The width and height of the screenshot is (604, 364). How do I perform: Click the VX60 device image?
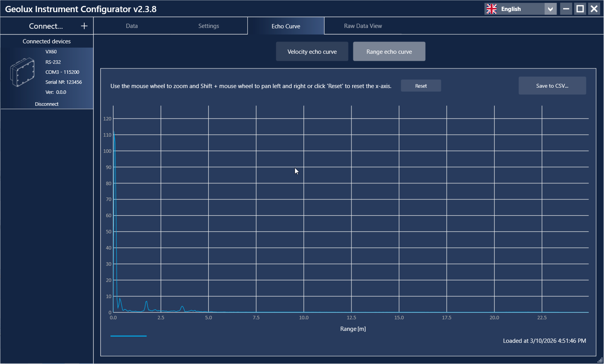(x=22, y=72)
